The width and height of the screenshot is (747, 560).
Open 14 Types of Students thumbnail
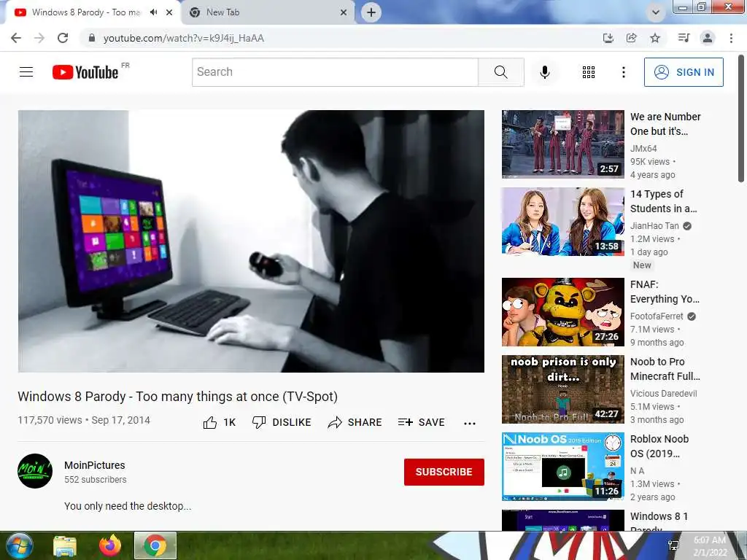(563, 222)
